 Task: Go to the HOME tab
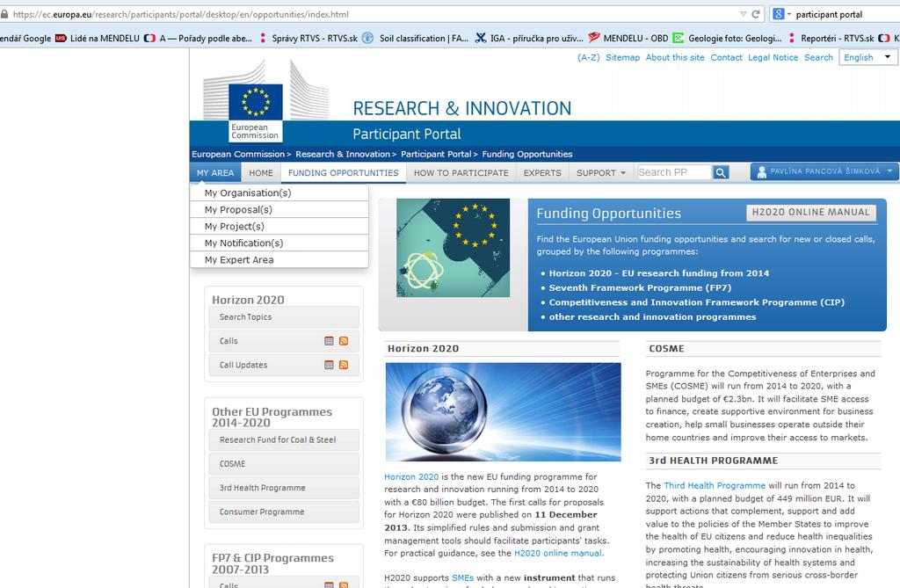click(261, 173)
